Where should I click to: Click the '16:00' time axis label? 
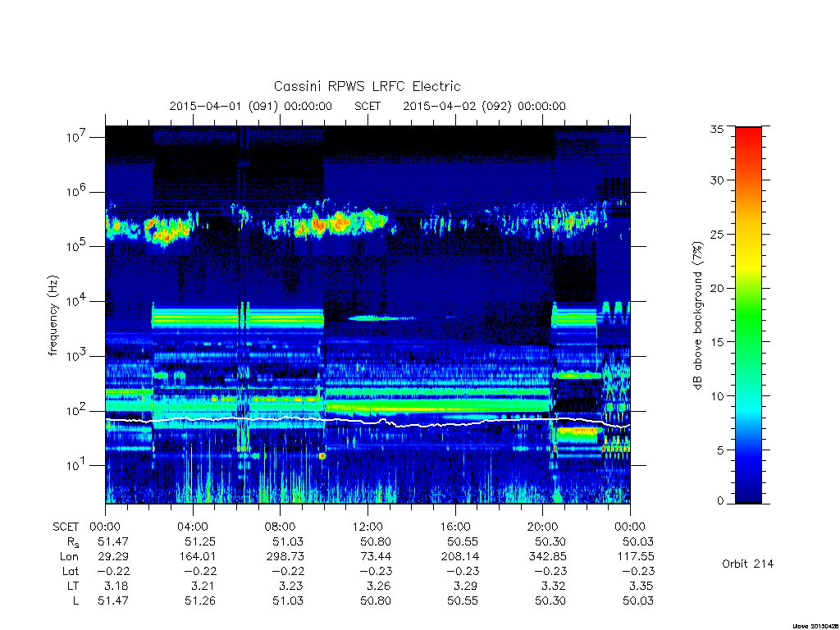click(455, 527)
